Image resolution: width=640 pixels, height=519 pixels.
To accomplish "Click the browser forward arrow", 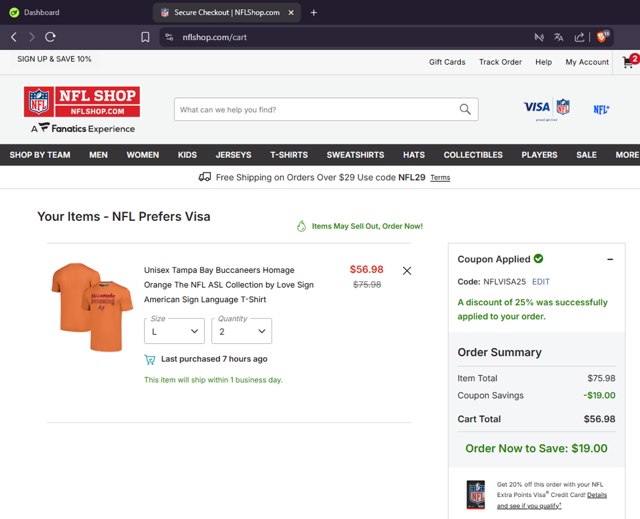I will tap(31, 37).
